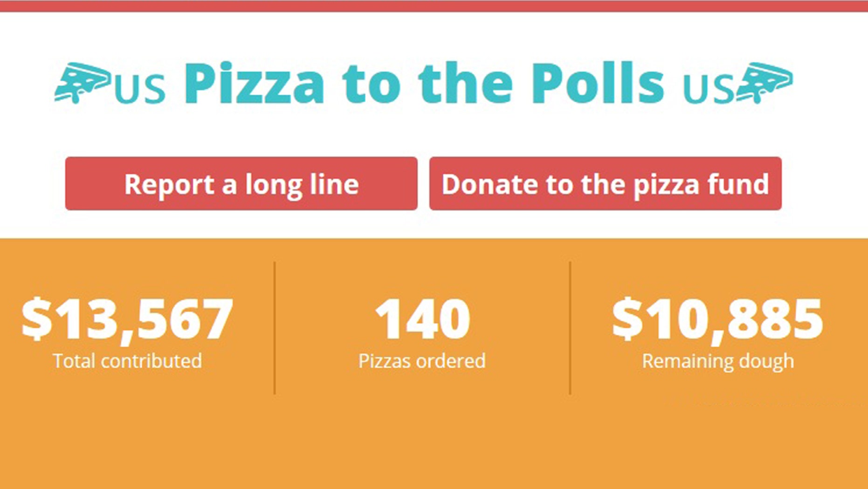Click the Pizzas ordered label

422,361
